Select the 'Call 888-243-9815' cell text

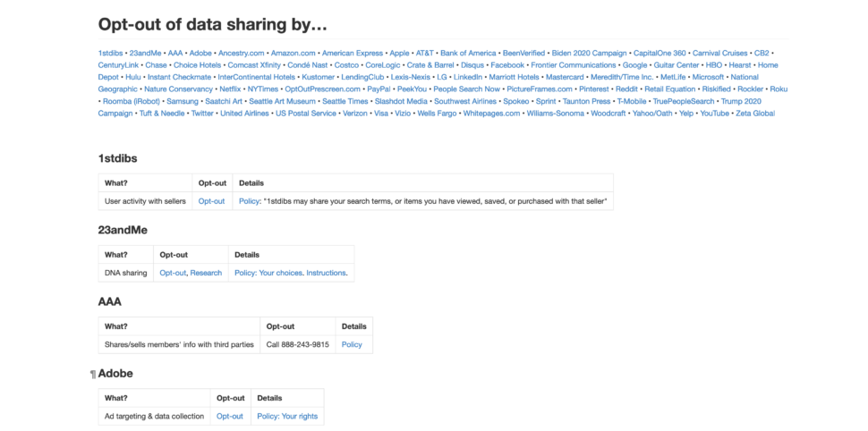tap(297, 344)
